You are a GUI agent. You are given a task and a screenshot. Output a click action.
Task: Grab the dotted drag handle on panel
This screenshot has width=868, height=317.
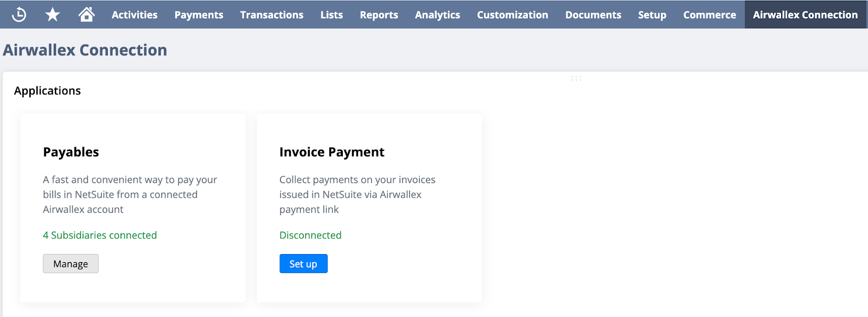[576, 79]
